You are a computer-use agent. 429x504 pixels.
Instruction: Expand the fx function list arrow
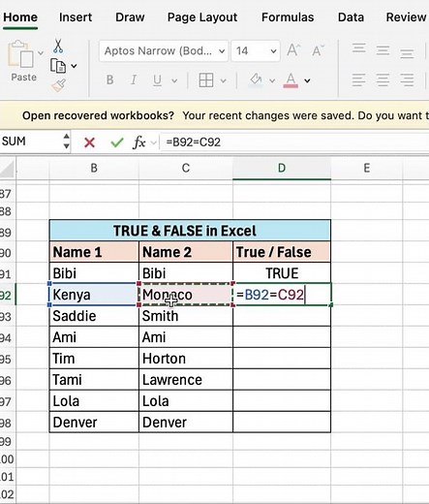pos(154,142)
